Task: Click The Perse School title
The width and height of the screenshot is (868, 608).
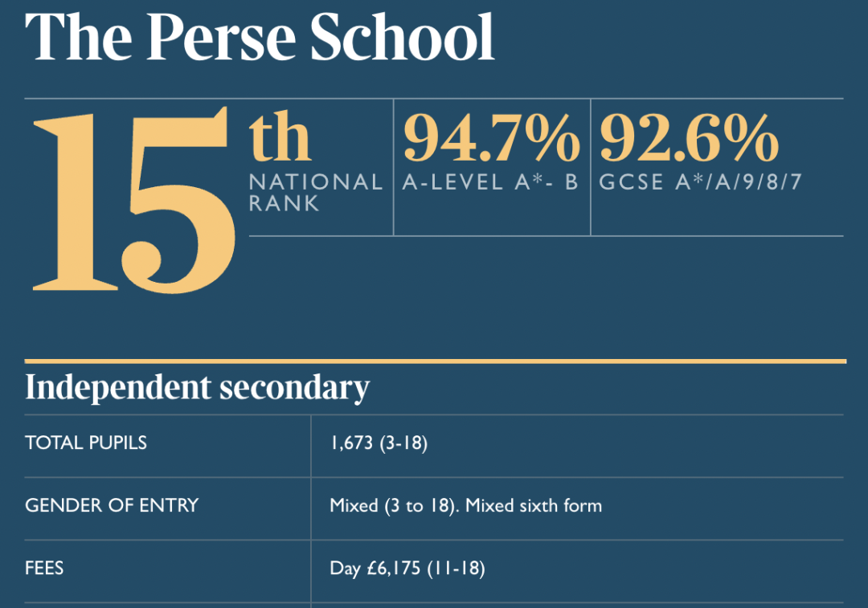Action: [260, 37]
